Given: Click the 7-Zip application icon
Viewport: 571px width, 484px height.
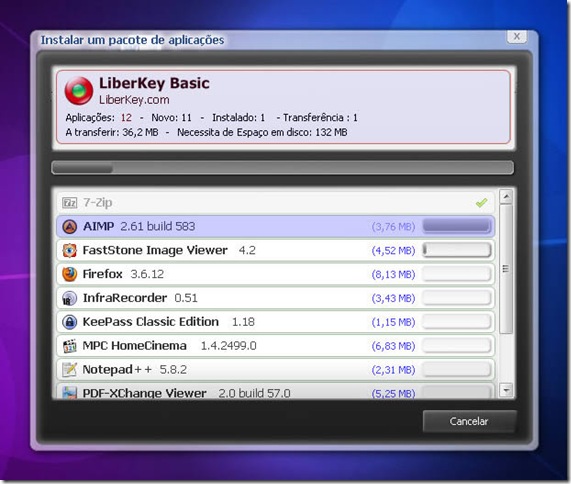Looking at the screenshot, I should [x=70, y=202].
